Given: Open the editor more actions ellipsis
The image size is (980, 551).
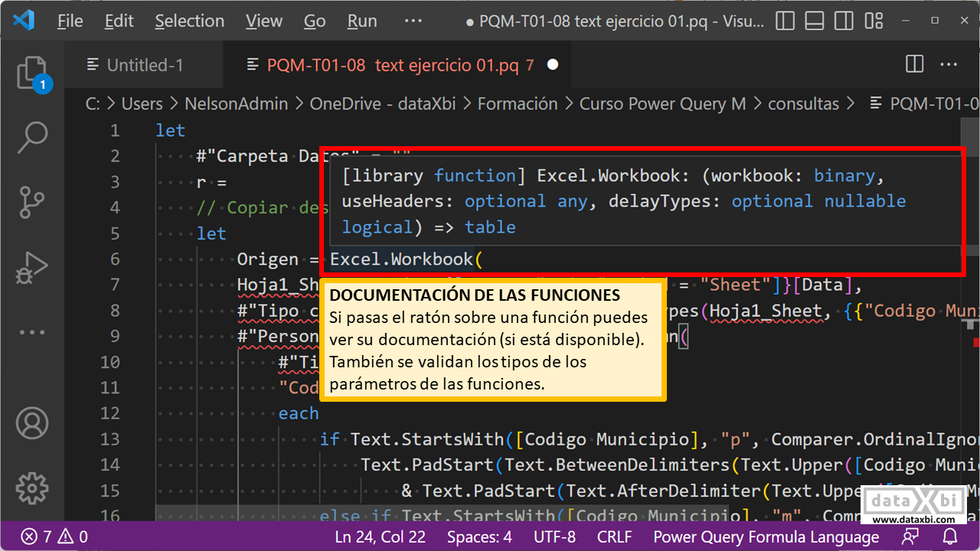Looking at the screenshot, I should point(948,65).
